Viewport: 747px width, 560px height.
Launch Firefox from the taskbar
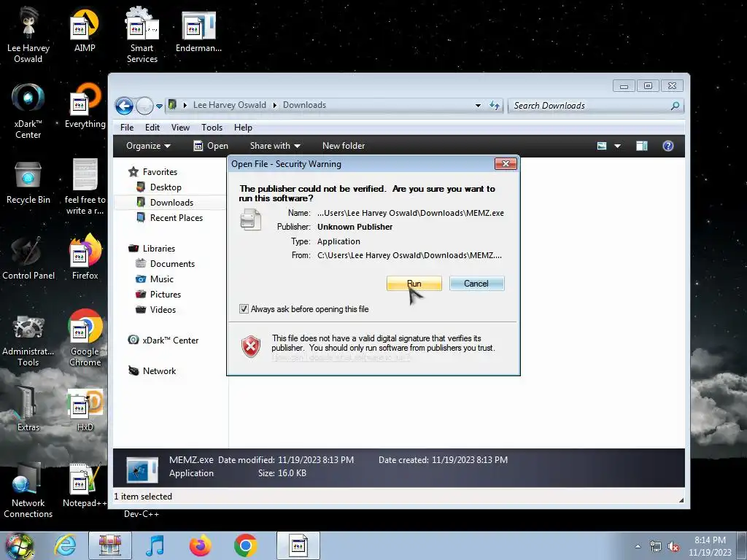point(200,545)
